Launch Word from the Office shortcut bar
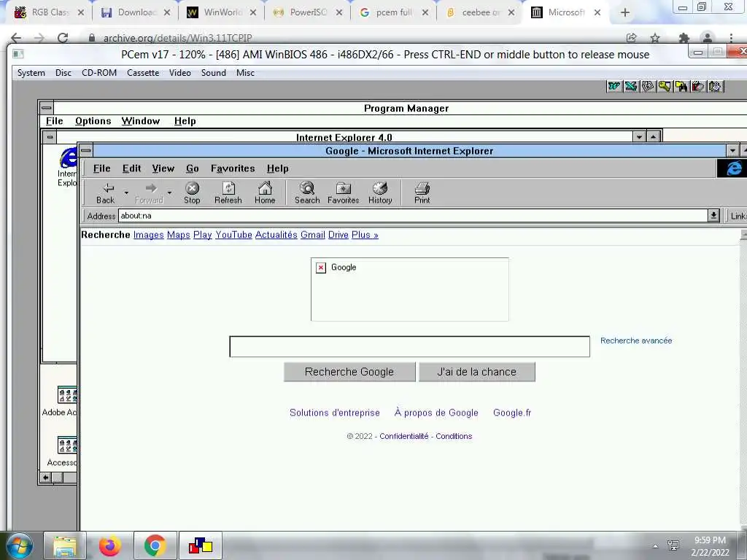Image resolution: width=747 pixels, height=560 pixels. pos(614,86)
